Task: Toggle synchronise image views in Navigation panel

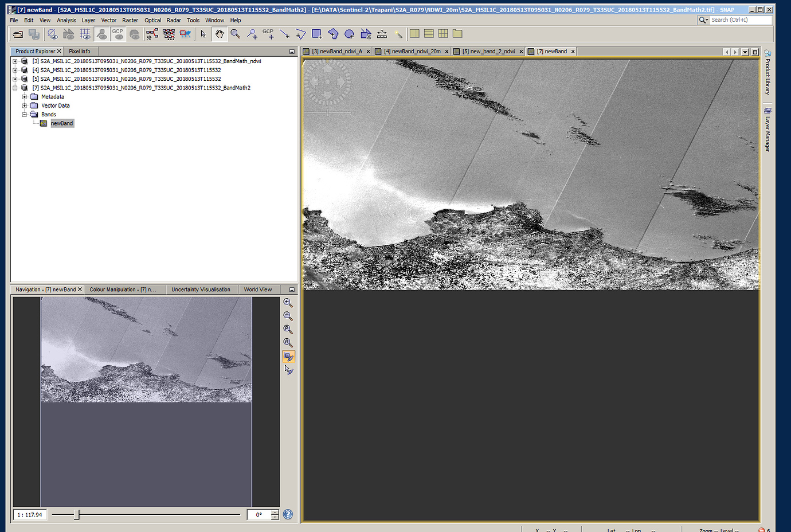Action: tap(288, 356)
